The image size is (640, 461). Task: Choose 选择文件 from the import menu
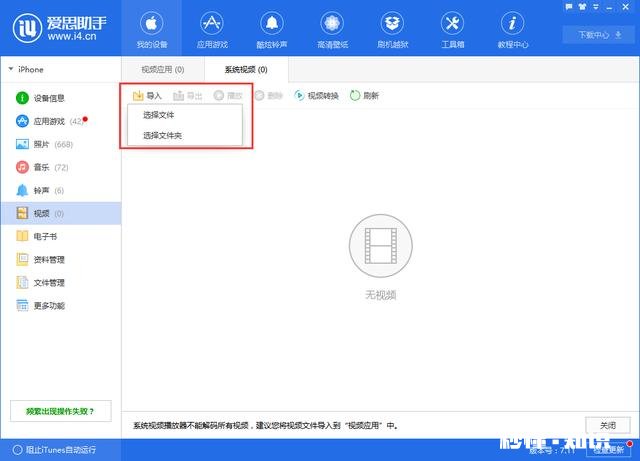[x=185, y=115]
